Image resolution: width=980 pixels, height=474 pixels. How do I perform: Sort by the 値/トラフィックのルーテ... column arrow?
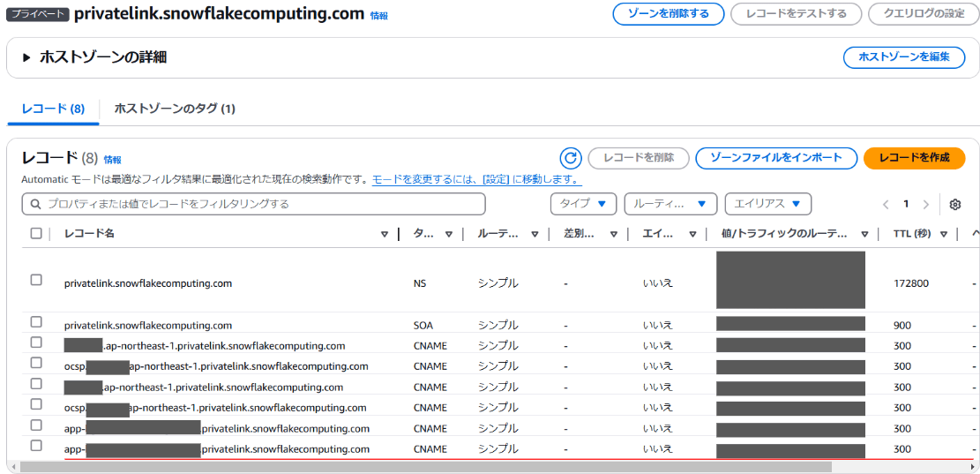point(864,235)
